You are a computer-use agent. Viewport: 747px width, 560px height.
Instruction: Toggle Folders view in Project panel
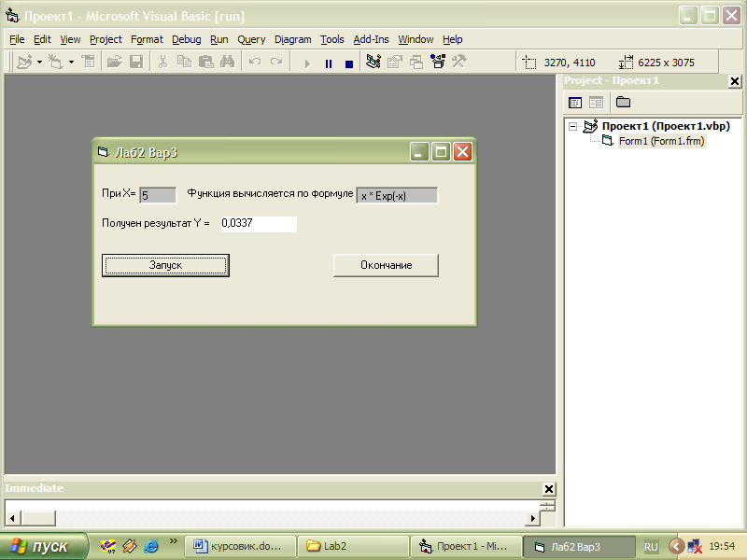(623, 102)
